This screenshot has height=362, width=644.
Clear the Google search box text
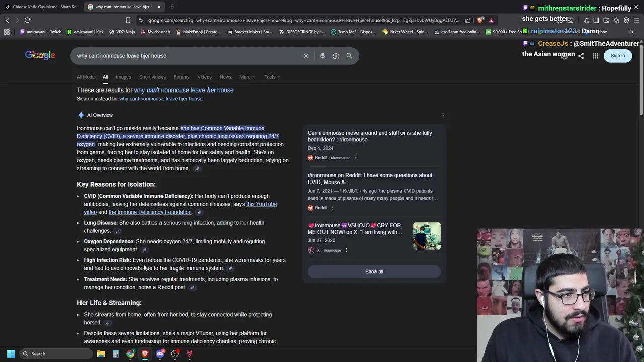tap(306, 56)
